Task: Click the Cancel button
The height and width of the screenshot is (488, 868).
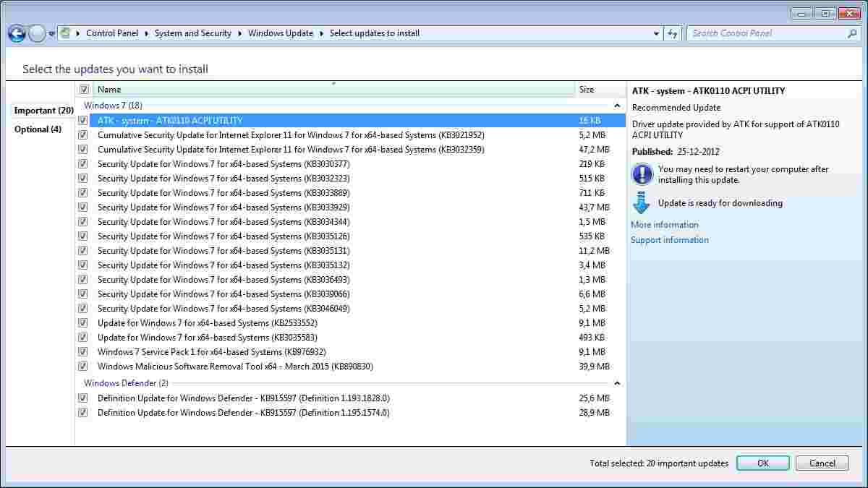Action: (x=822, y=463)
